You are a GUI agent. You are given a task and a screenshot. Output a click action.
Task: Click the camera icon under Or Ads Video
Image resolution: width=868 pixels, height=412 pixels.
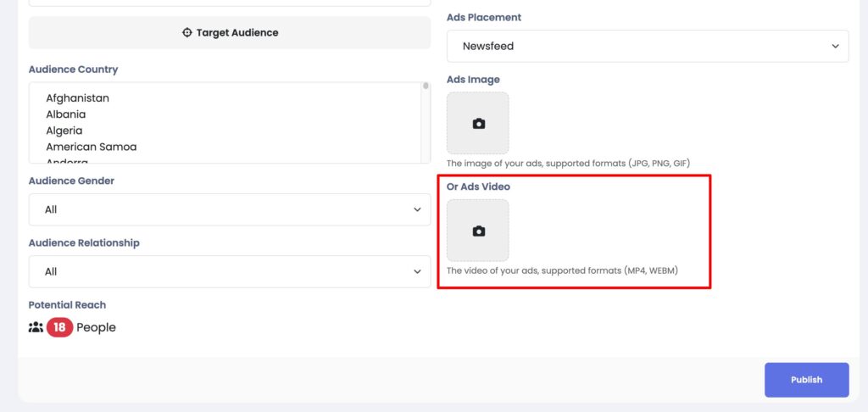tap(478, 231)
